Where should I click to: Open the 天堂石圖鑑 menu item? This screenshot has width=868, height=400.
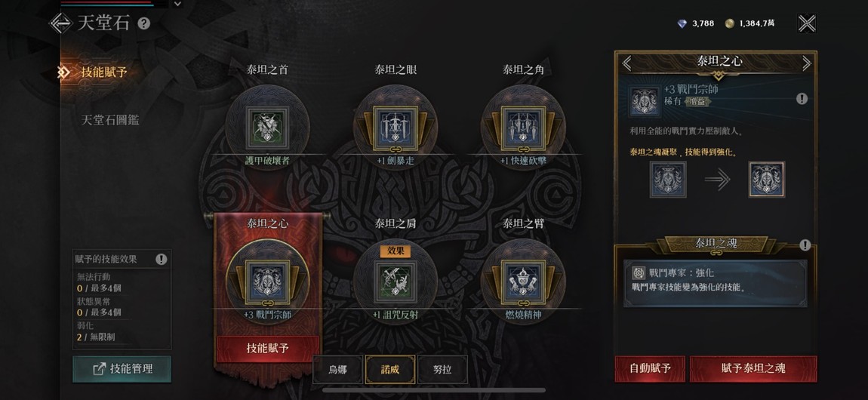(x=110, y=119)
